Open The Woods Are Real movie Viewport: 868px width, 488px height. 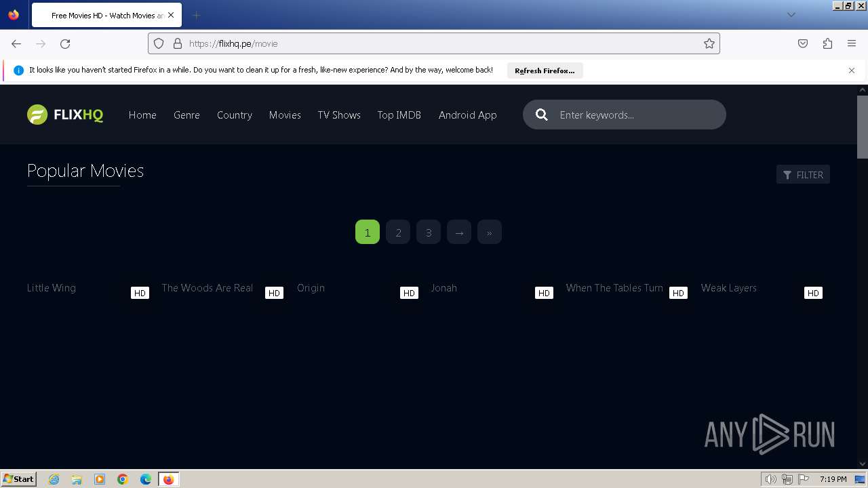[208, 288]
